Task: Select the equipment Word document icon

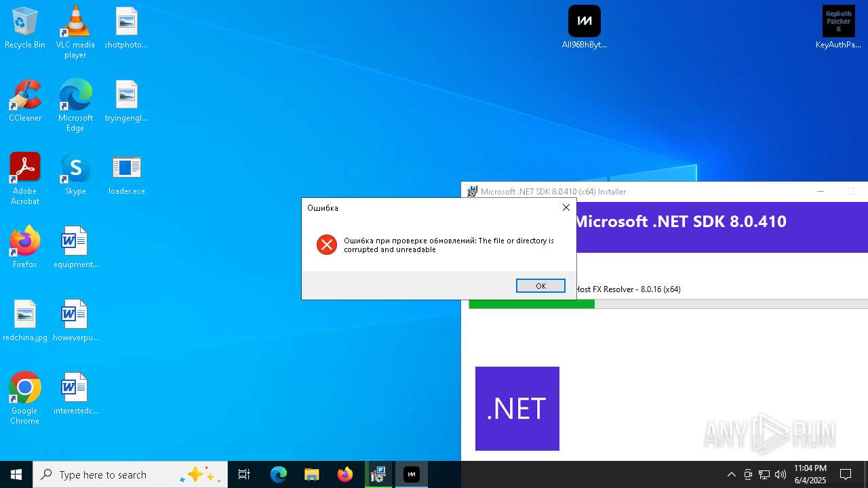Action: [x=75, y=248]
